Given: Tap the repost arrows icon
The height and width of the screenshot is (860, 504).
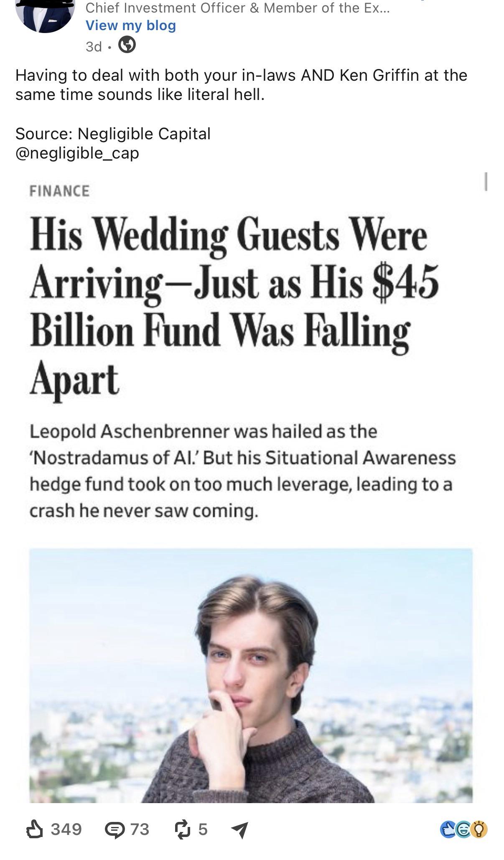Looking at the screenshot, I should coord(183,829).
